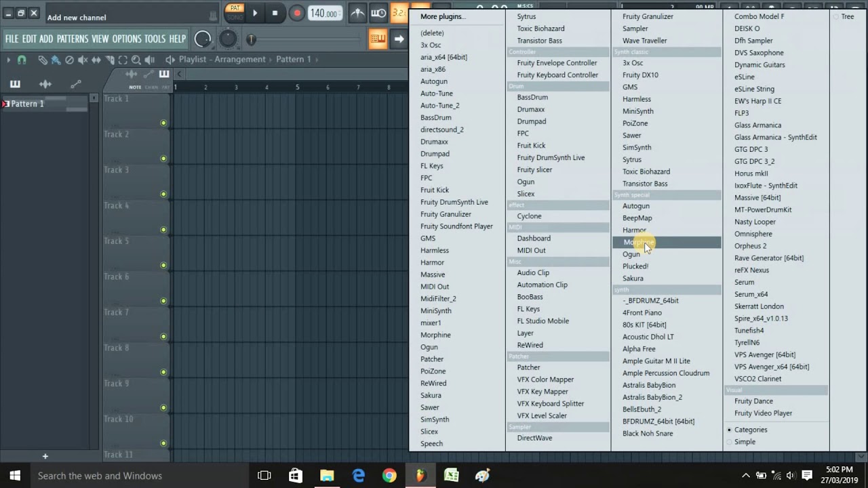
Task: Open Task View on the taskbar
Action: (264, 476)
